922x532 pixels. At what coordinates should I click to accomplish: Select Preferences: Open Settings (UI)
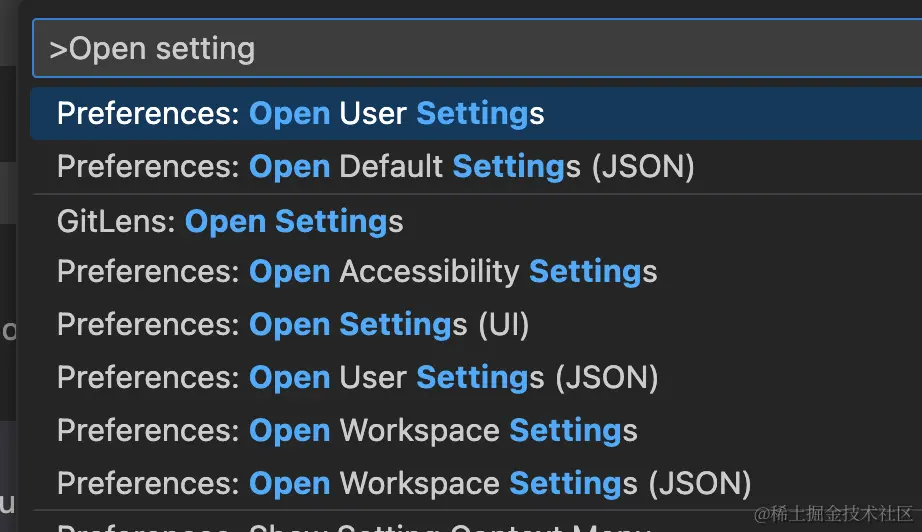293,325
